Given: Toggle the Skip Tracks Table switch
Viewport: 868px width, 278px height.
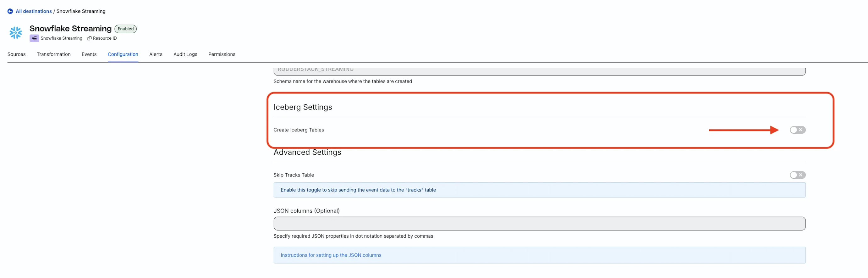Looking at the screenshot, I should tap(797, 175).
